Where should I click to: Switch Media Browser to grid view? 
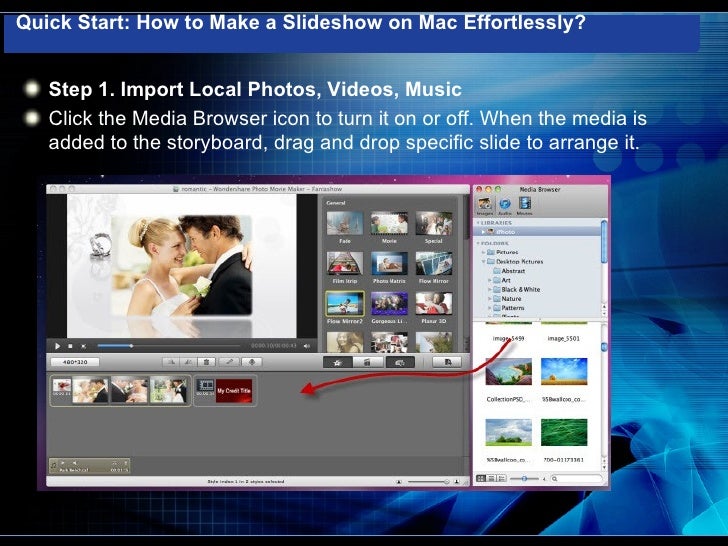(481, 478)
